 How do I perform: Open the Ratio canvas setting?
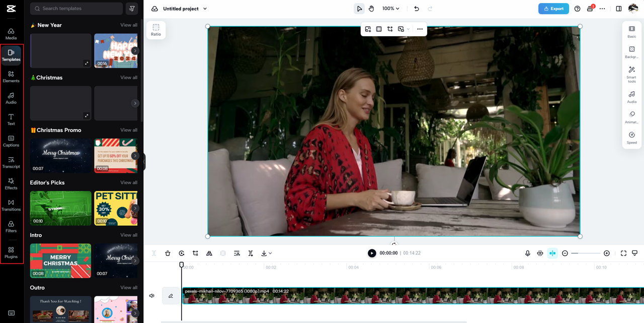(x=156, y=30)
